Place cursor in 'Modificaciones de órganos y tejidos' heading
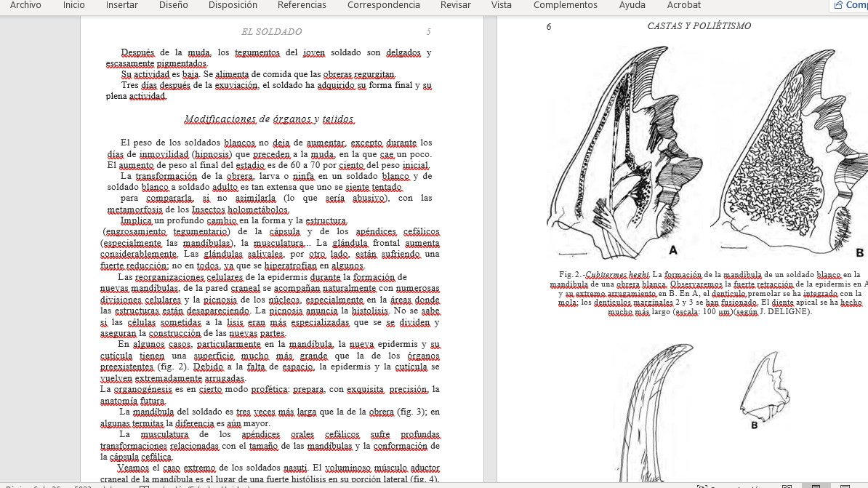The image size is (868, 488). (x=269, y=119)
